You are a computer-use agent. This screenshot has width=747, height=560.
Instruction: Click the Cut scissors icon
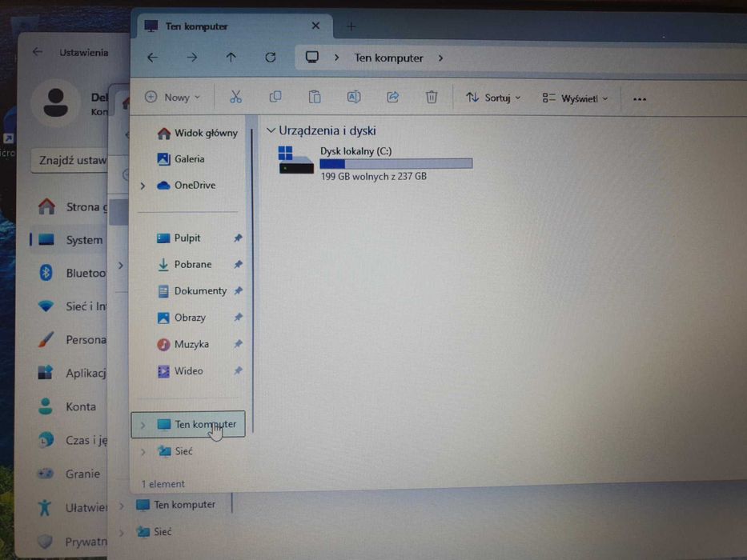click(236, 97)
